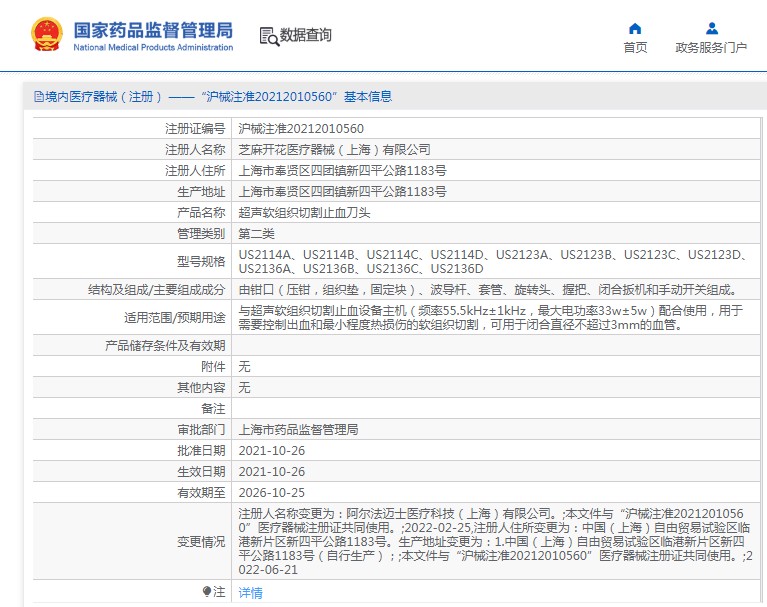Click page heading 境内医疗器械（注册）基本信息
767x607 pixels.
[x=218, y=96]
